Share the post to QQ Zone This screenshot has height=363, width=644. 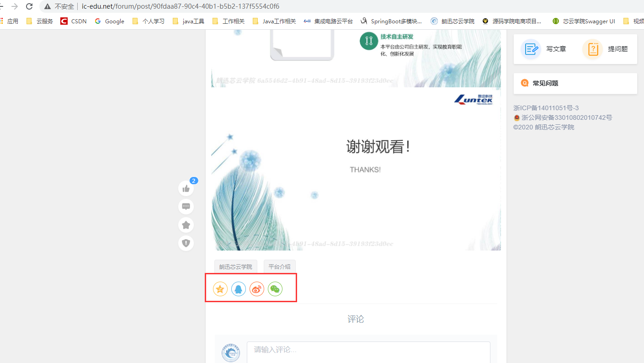tap(220, 288)
